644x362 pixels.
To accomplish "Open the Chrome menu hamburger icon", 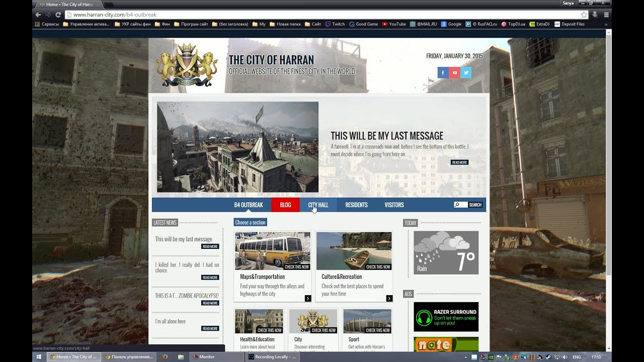I will pyautogui.click(x=606, y=15).
